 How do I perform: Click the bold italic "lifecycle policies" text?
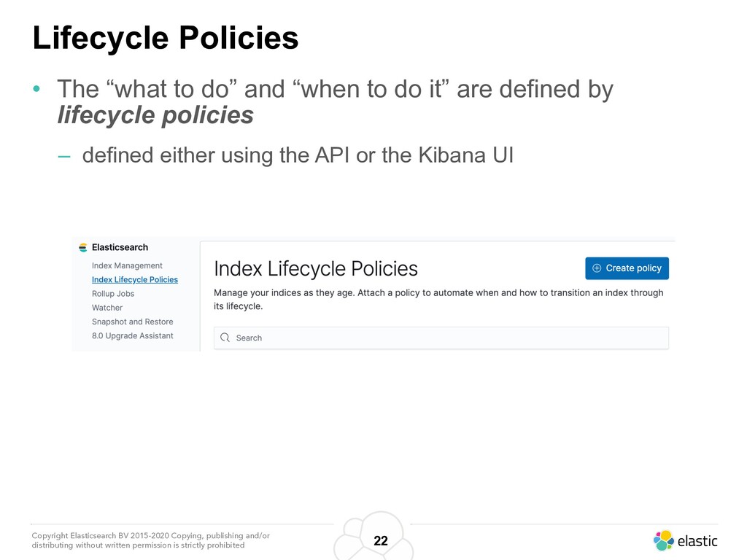[x=155, y=114]
